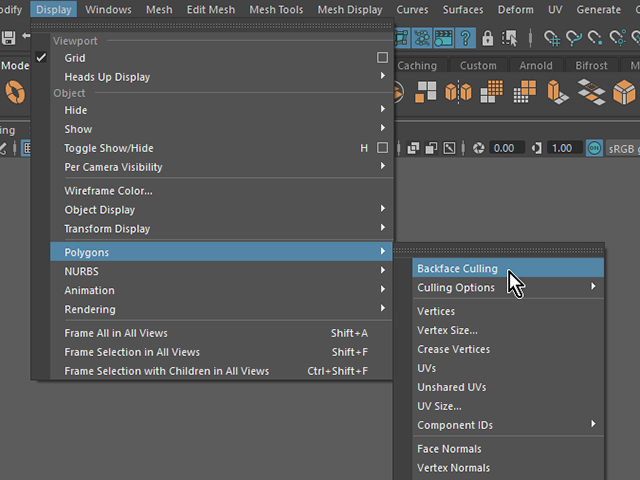
Task: Choose Vertex Size in Polygons submenu
Action: (x=508, y=330)
